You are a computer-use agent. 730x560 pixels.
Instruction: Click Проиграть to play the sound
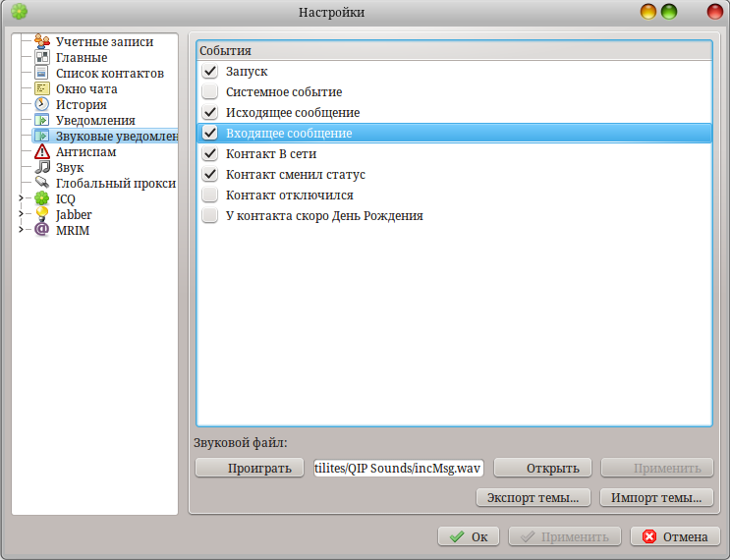250,468
